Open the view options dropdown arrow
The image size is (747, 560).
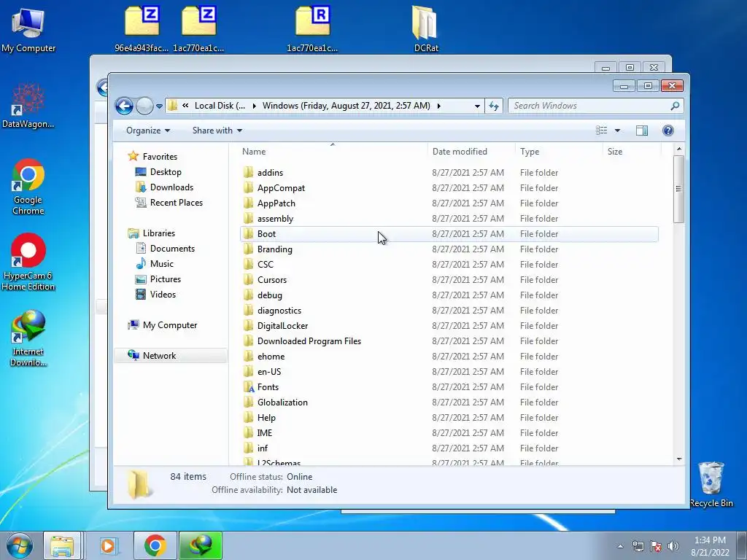point(617,131)
